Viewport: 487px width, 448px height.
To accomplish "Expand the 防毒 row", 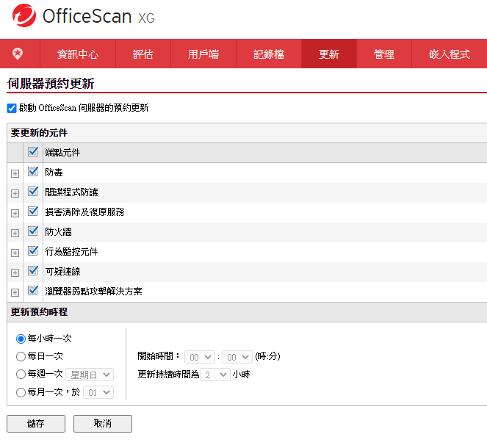I will point(15,173).
